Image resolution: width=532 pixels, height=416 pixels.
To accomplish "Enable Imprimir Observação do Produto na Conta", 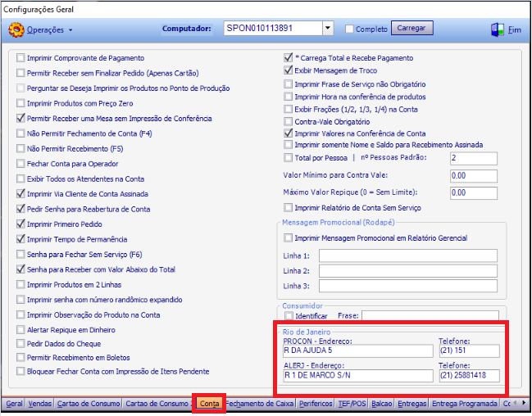I will coord(20,314).
